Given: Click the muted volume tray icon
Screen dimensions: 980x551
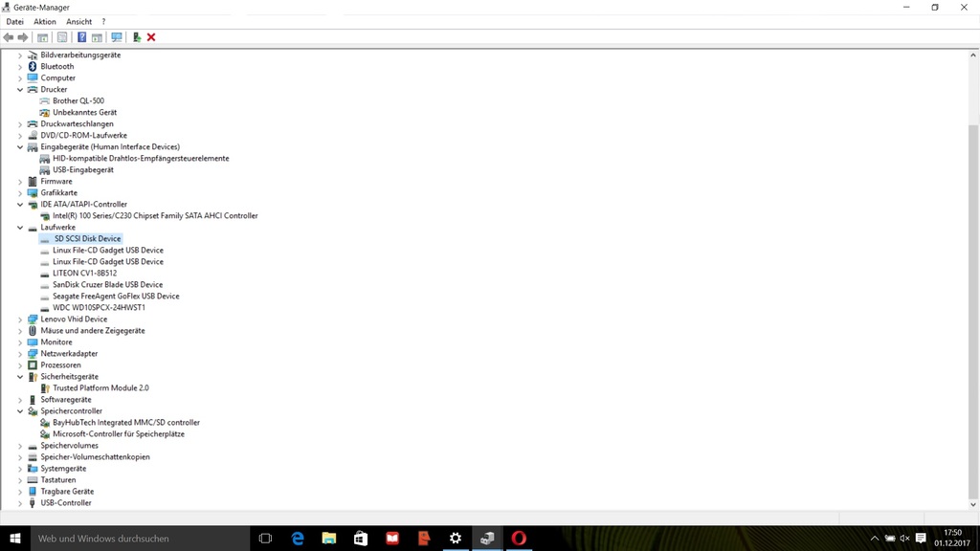Looking at the screenshot, I should coord(904,538).
